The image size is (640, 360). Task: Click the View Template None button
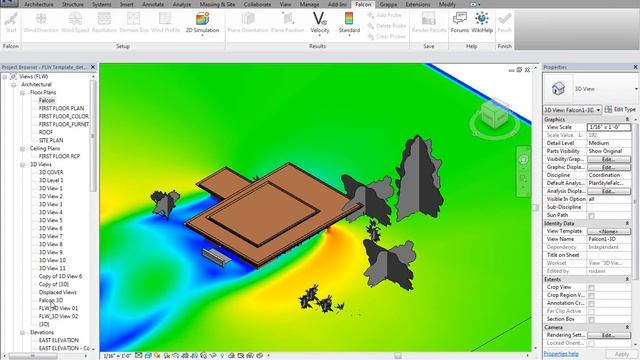click(609, 231)
